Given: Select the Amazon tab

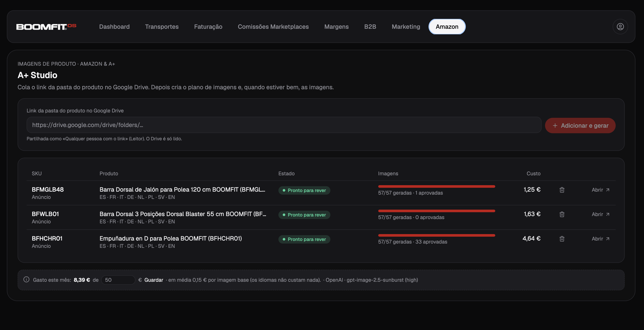Looking at the screenshot, I should pyautogui.click(x=447, y=26).
